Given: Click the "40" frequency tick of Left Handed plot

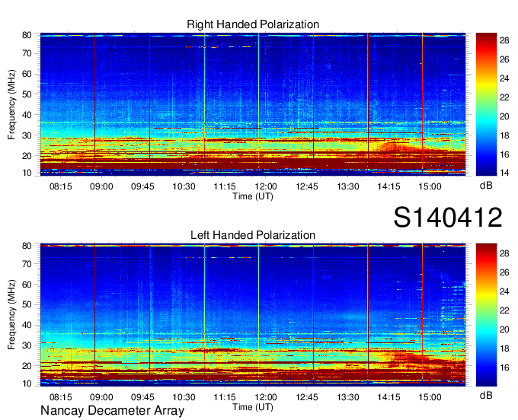Looking at the screenshot, I should tap(27, 326).
